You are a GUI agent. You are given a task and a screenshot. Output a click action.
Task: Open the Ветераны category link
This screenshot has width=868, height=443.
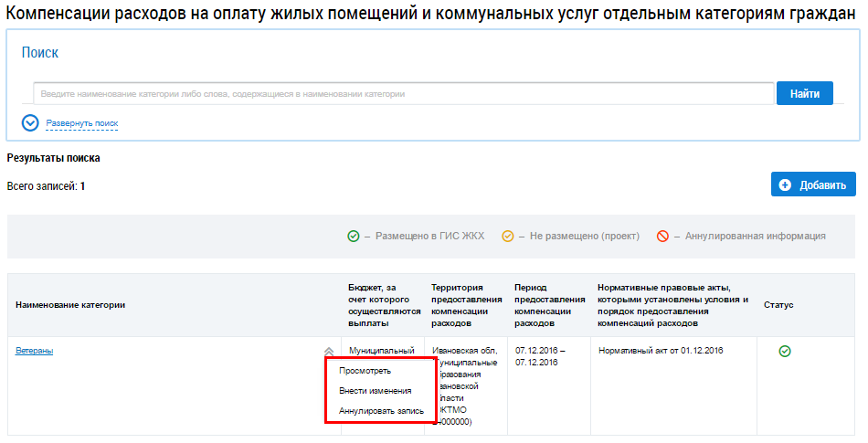[34, 351]
